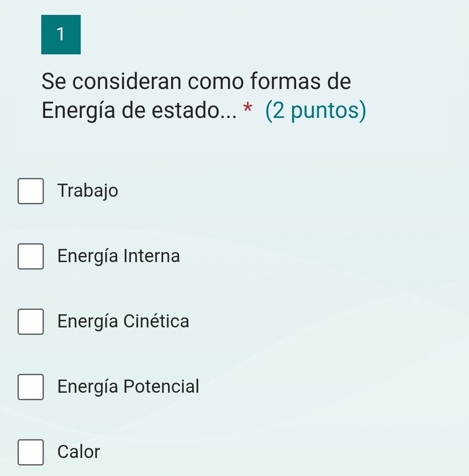The image size is (469, 476).
Task: Click the Energía Cinética label text
Action: (x=123, y=321)
